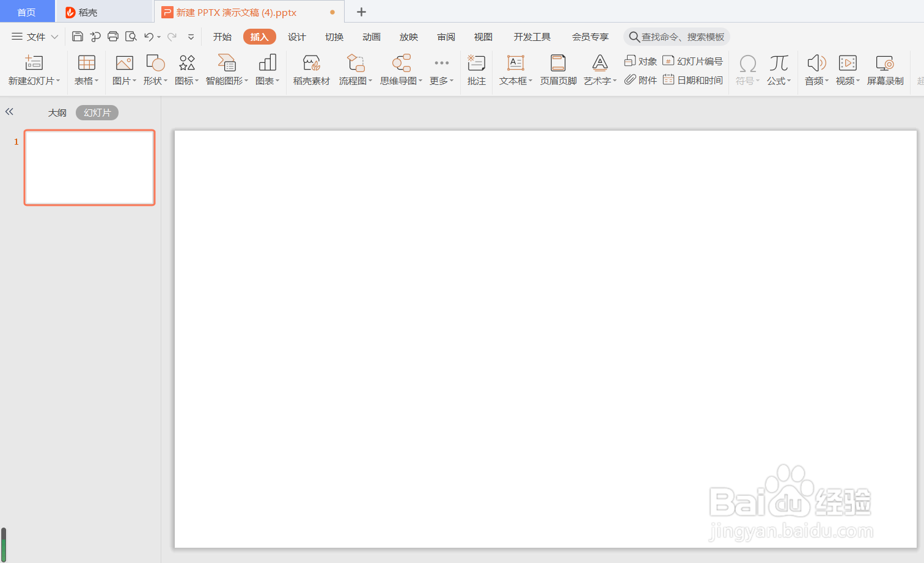The image size is (924, 563).
Task: Go to the 首页 home tab
Action: [x=27, y=12]
